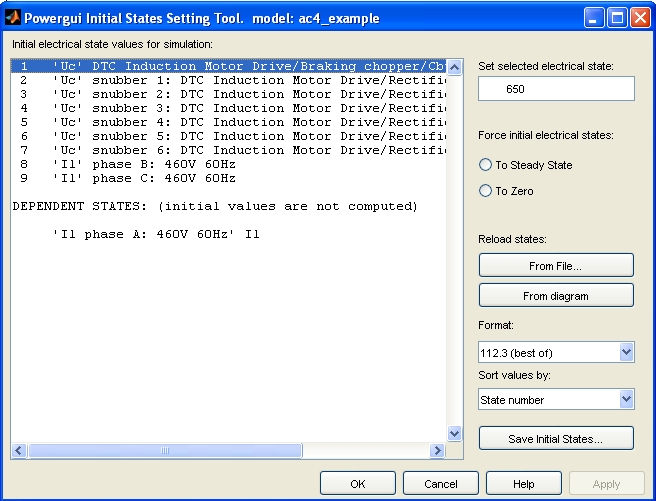Image resolution: width=656 pixels, height=501 pixels.
Task: Open the Sort values by State number dropdown
Action: point(556,399)
